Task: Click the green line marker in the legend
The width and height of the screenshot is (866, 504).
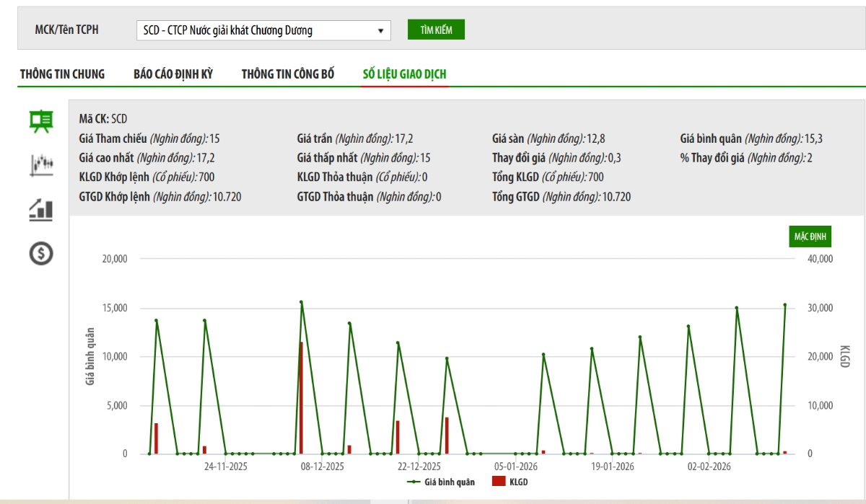Action: [x=414, y=482]
